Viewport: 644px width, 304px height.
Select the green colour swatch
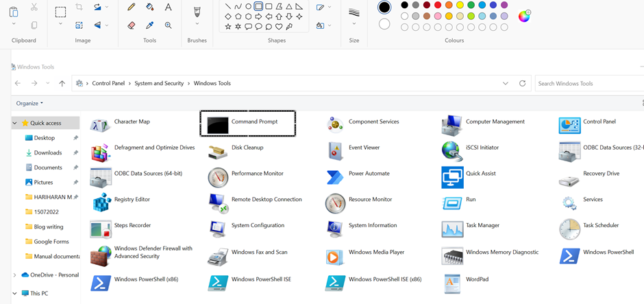pyautogui.click(x=471, y=5)
